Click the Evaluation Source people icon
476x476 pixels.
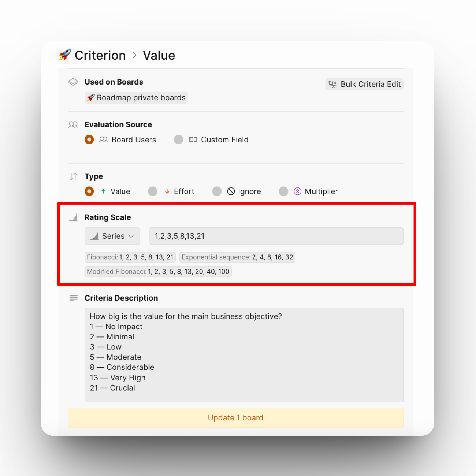pyautogui.click(x=73, y=125)
